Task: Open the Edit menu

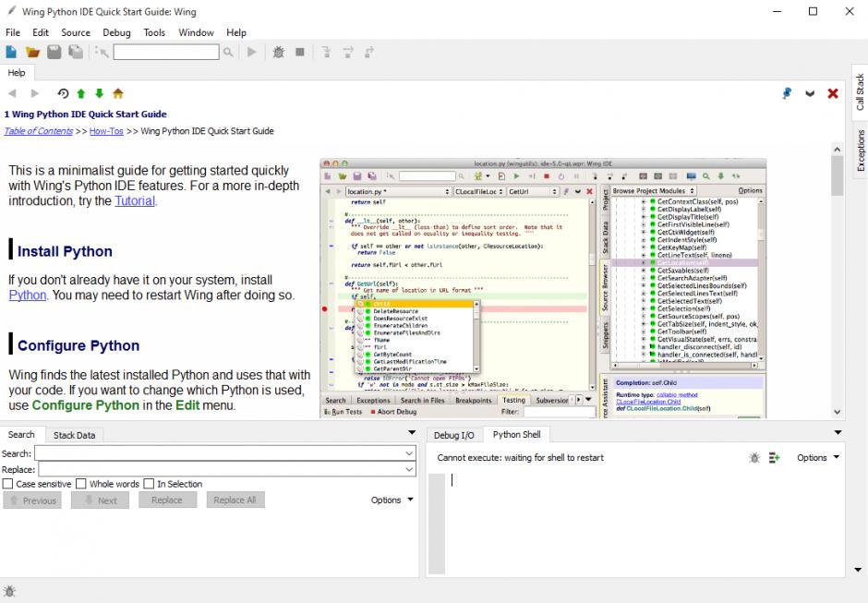Action: (x=41, y=32)
